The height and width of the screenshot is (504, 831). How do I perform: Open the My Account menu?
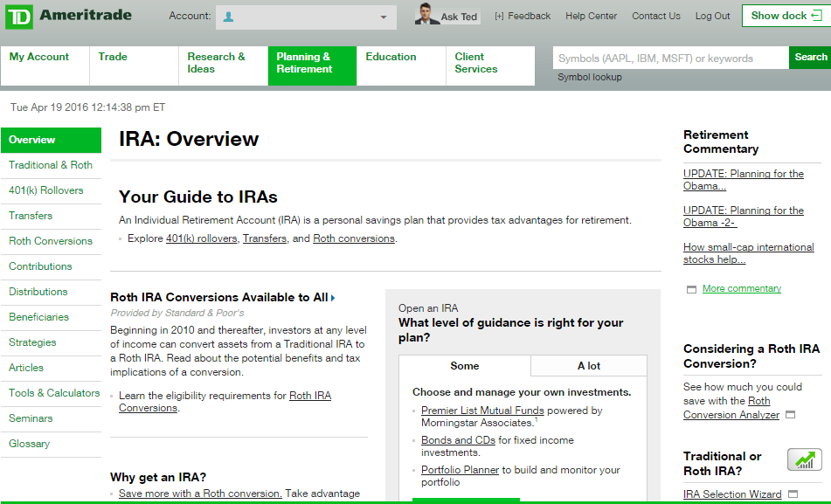(45, 66)
